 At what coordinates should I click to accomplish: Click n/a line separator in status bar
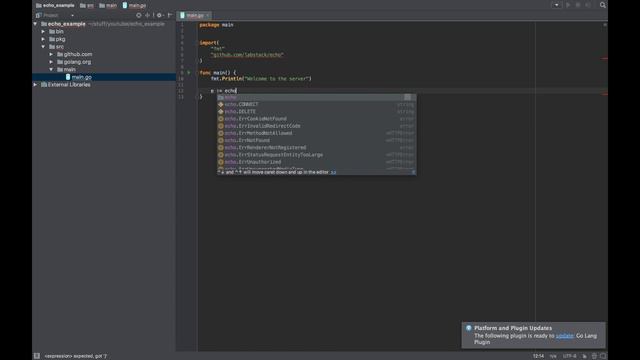[x=553, y=356]
